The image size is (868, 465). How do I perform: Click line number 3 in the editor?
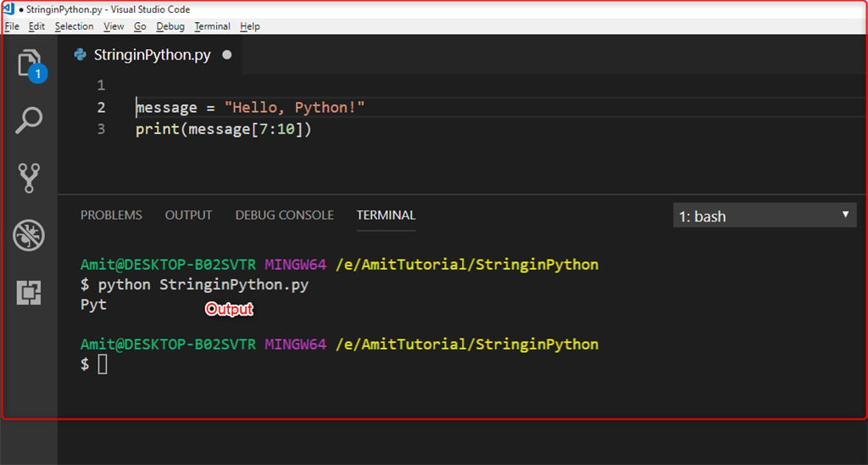(101, 130)
